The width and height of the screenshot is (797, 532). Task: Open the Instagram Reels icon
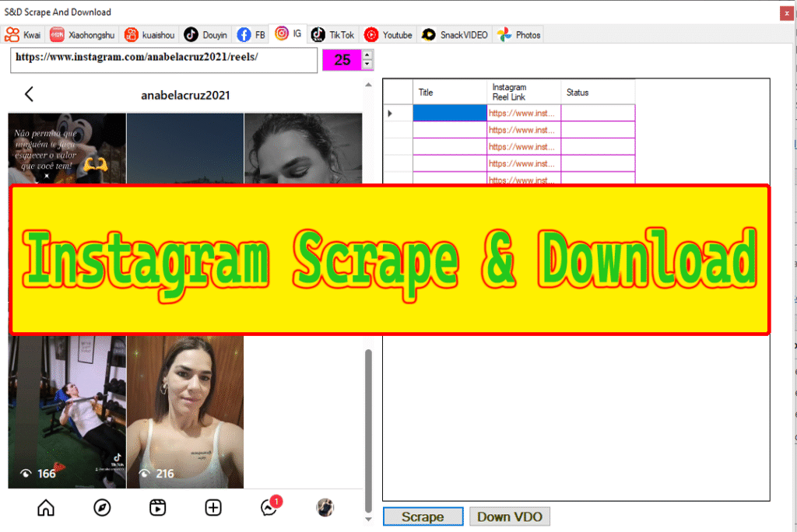pyautogui.click(x=157, y=507)
